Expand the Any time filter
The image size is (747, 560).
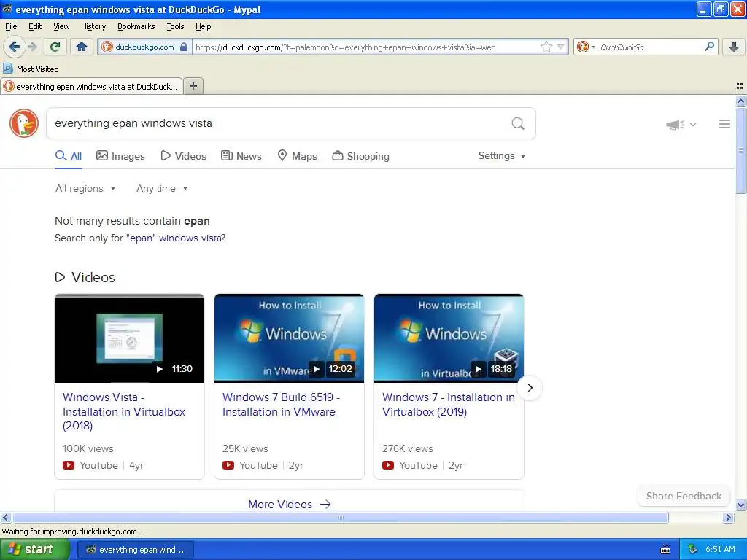(x=162, y=189)
